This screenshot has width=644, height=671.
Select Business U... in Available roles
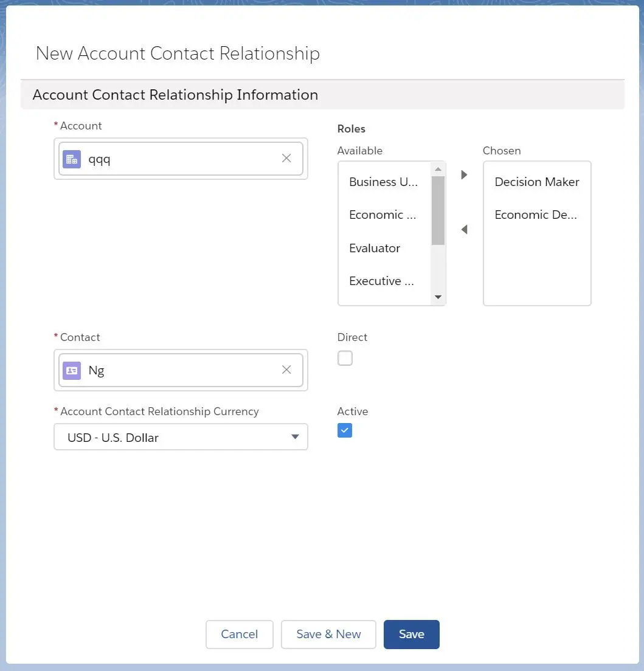384,182
